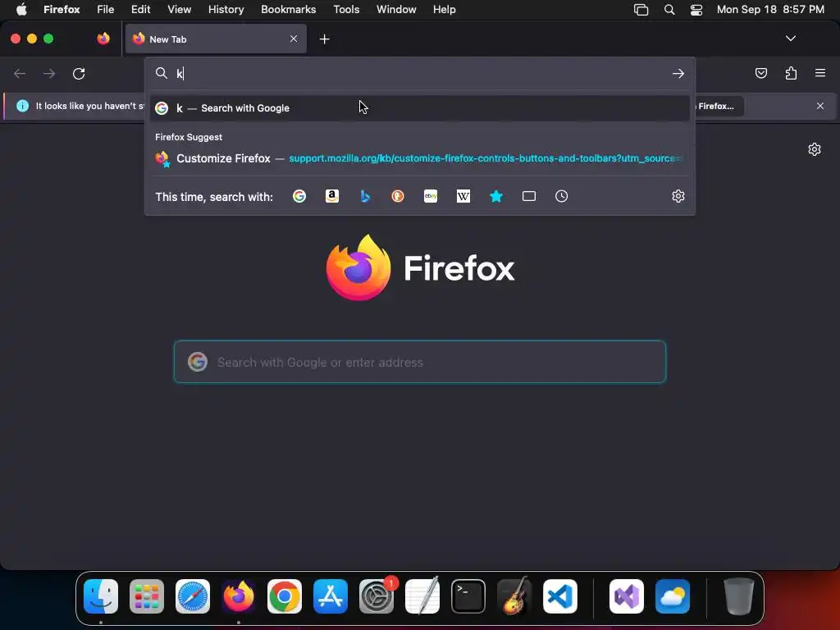This screenshot has height=630, width=840.
Task: Open the Customize Firefox suggestion link
Action: pyautogui.click(x=419, y=158)
